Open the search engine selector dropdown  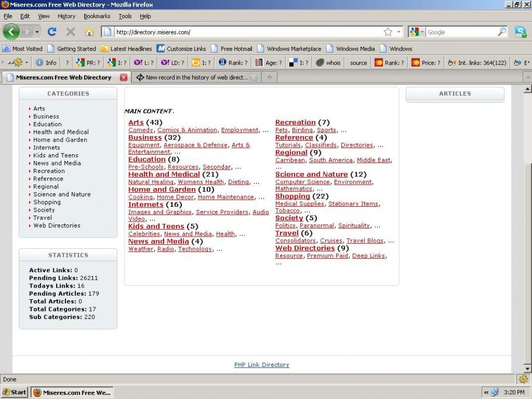tap(417, 32)
